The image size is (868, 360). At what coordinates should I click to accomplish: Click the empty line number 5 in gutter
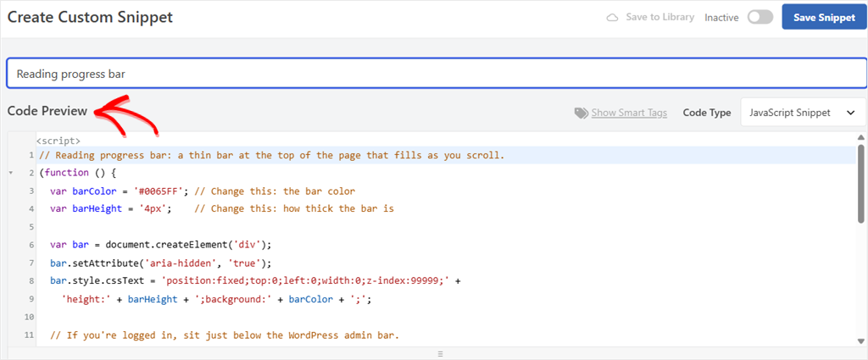[31, 227]
